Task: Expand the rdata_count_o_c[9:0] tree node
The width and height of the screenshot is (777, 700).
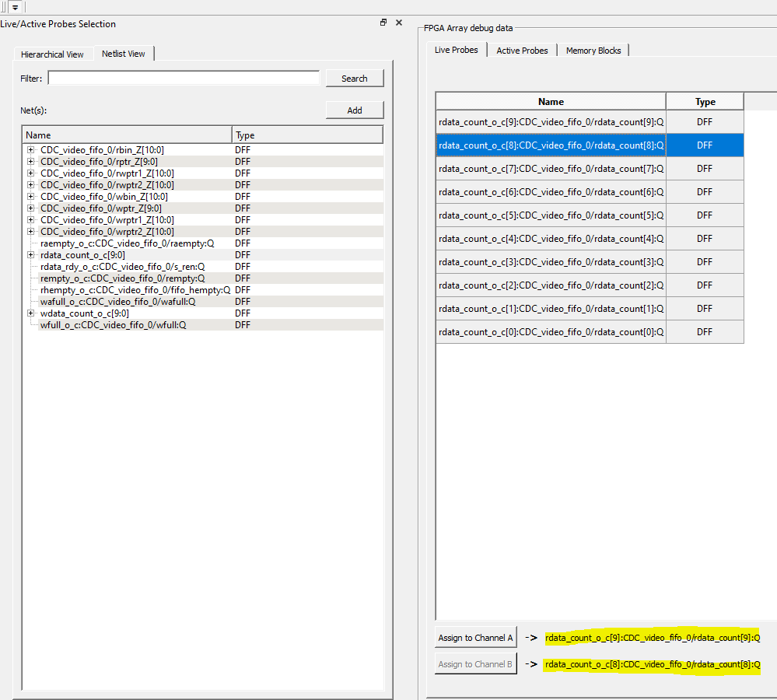Action: [x=31, y=255]
